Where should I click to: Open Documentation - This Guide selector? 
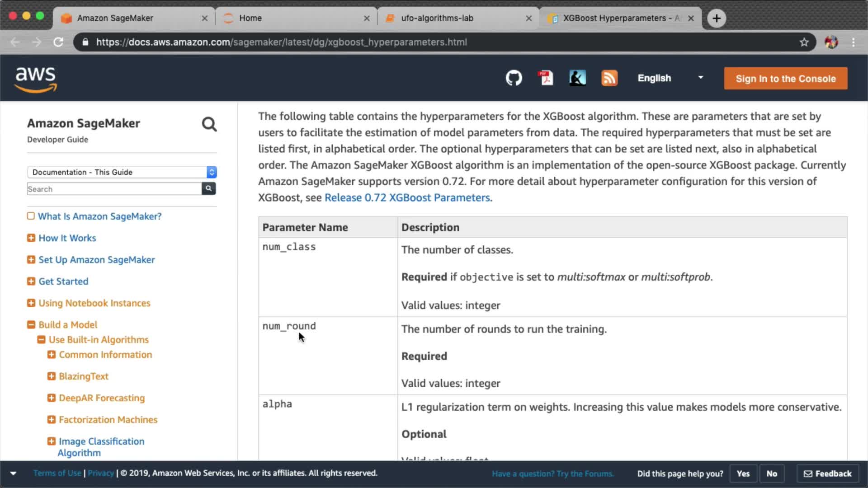[122, 172]
